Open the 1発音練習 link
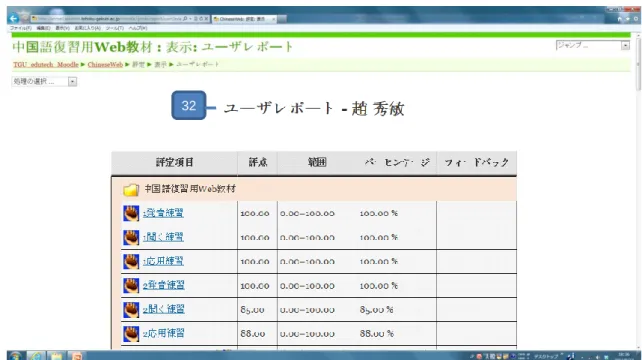This screenshot has height=360, width=642. 163,213
